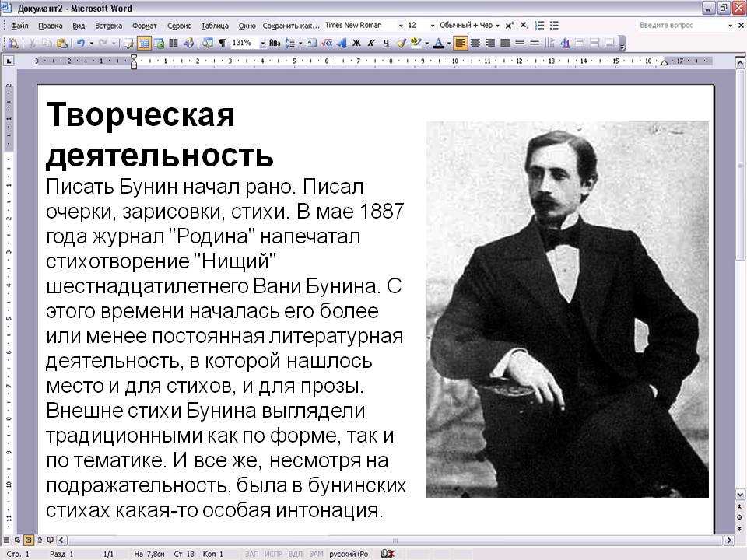747x560 pixels.
Task: Click the Numbered List icon
Action: [x=539, y=25]
